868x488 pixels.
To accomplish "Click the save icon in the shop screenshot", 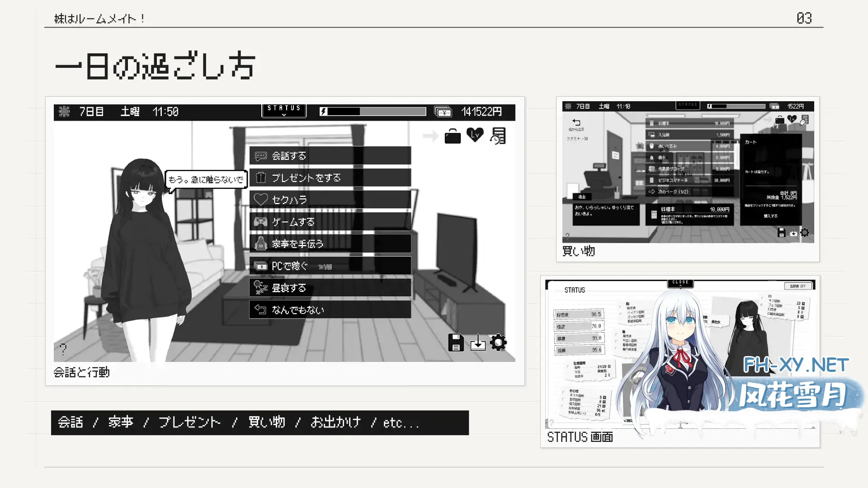I will pyautogui.click(x=781, y=232).
